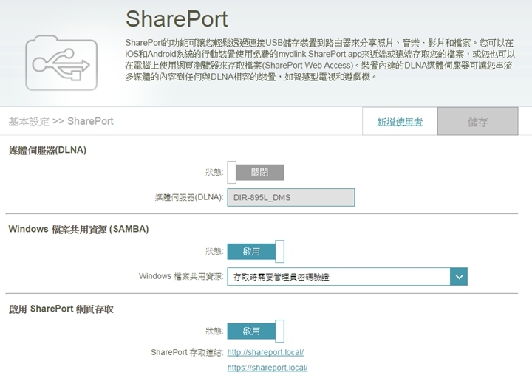
Task: Click the 啟用 SharePort 網頁存取 heading
Action: pos(61,309)
